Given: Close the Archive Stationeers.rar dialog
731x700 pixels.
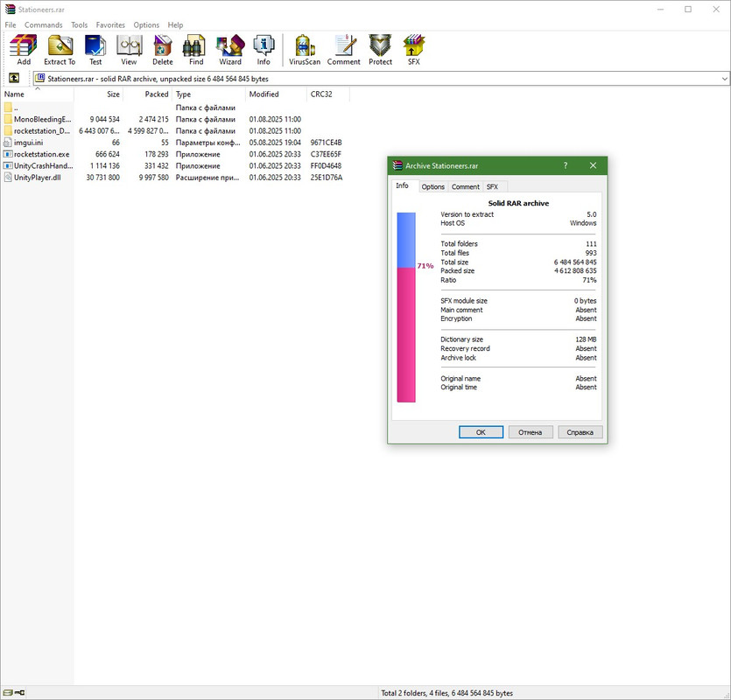Looking at the screenshot, I should [x=593, y=165].
